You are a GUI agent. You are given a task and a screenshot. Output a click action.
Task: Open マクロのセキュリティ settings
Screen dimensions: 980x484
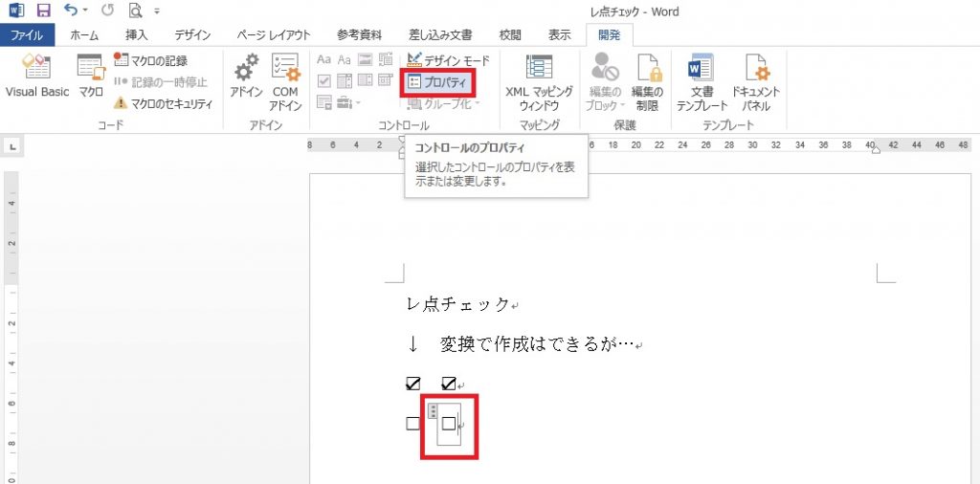coord(163,103)
